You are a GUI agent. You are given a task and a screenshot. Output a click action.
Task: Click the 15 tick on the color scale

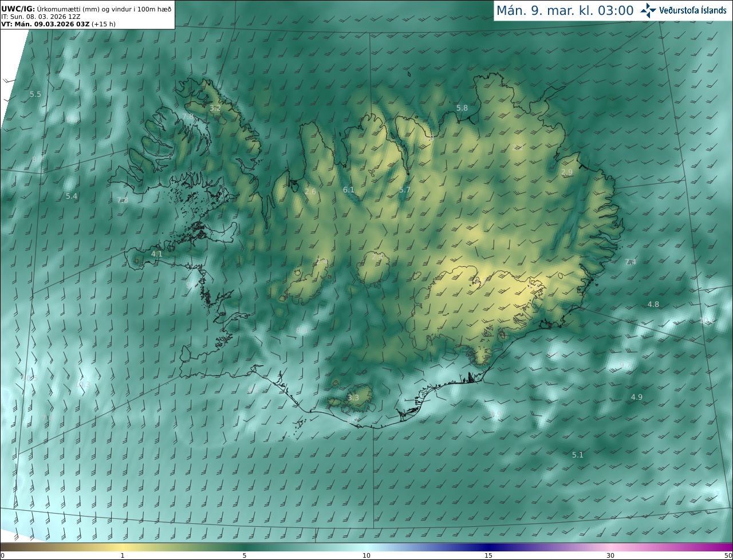tap(488, 555)
